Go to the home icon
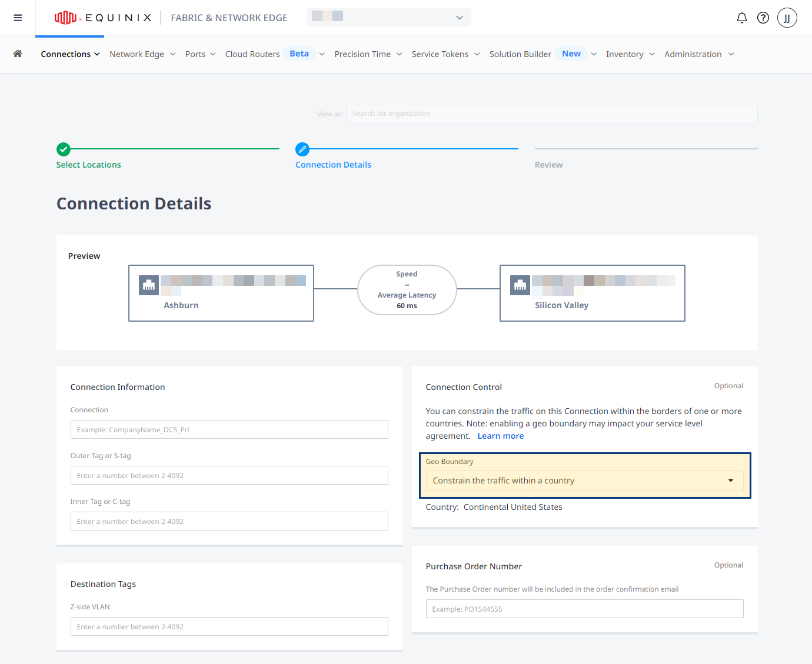The width and height of the screenshot is (812, 664). tap(18, 54)
